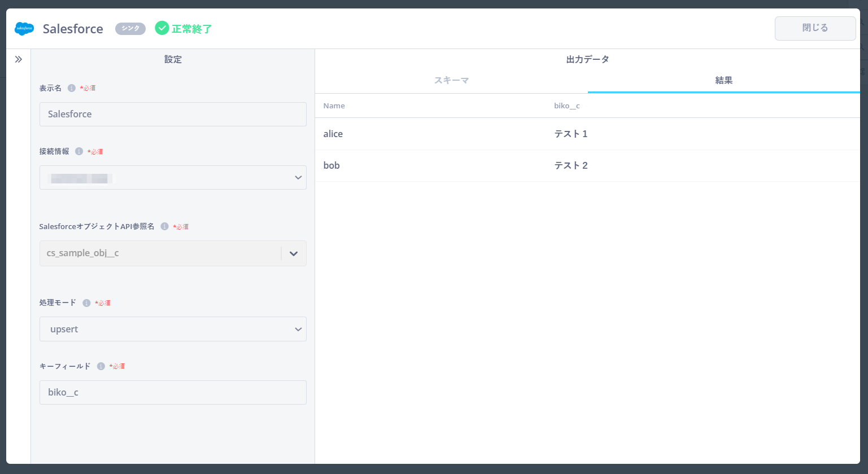Open the cs_sample_obj__c object dropdown
Image resolution: width=868 pixels, height=474 pixels.
[173, 253]
